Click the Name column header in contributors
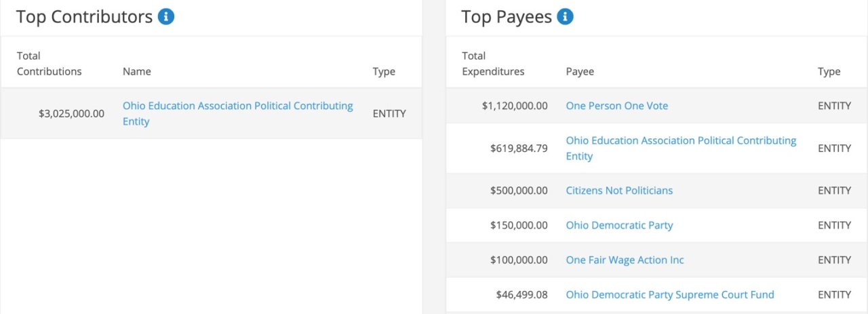The image size is (868, 314). 137,71
